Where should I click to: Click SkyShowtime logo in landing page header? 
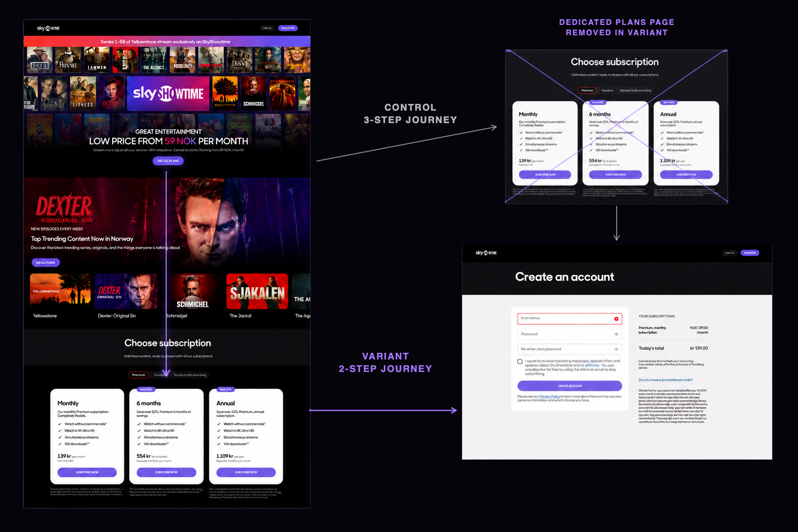pos(48,28)
